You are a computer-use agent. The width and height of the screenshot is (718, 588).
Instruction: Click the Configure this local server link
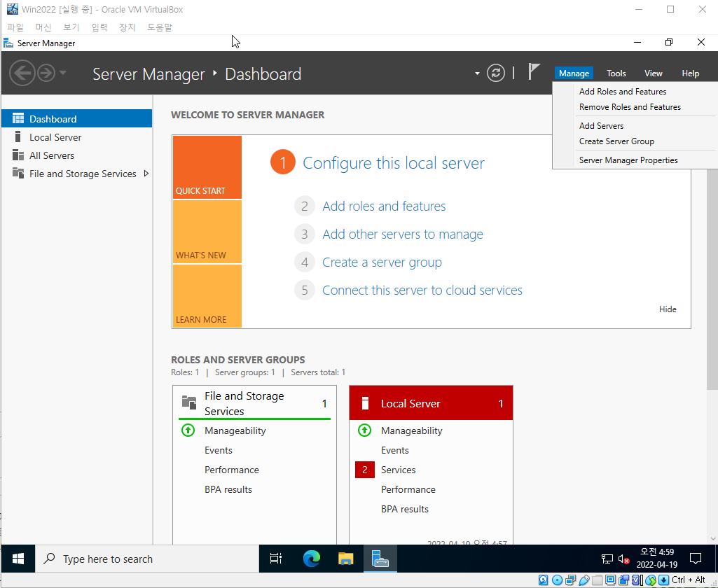[394, 163]
